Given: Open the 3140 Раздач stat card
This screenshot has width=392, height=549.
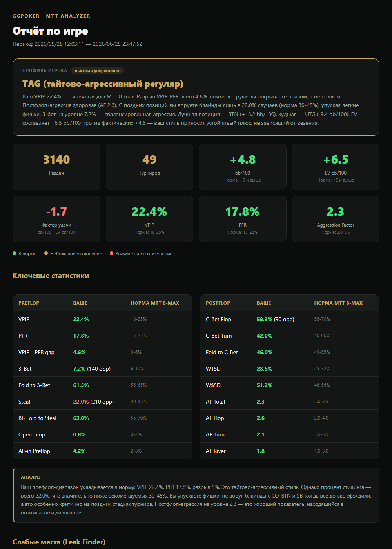Looking at the screenshot, I should (x=56, y=167).
